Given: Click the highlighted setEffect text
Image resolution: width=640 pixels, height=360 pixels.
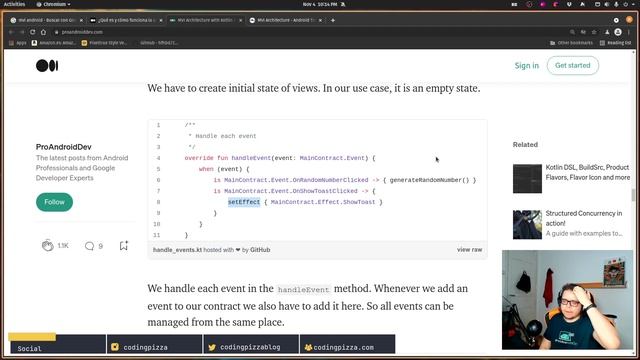Looking at the screenshot, I should (244, 202).
